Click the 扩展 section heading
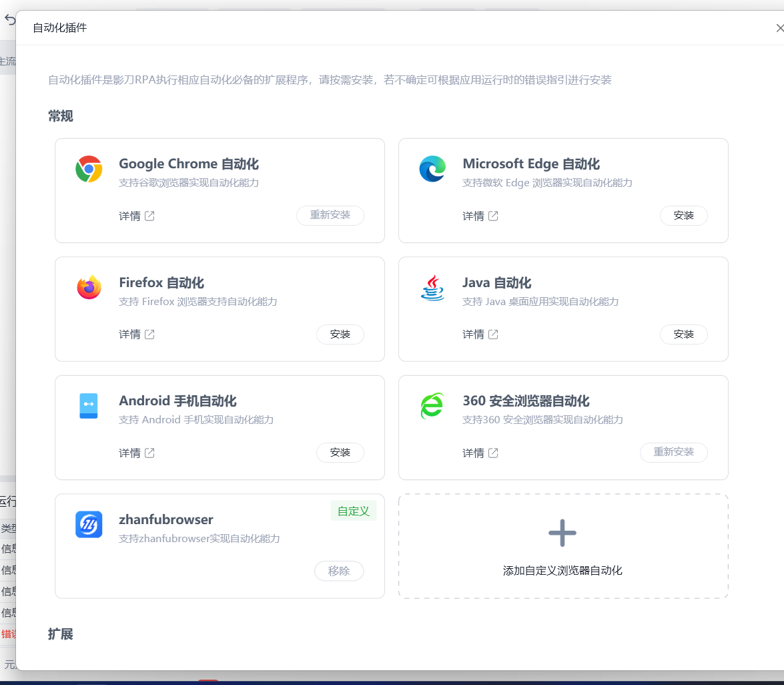Screen dimensions: 784x685 click(61, 634)
